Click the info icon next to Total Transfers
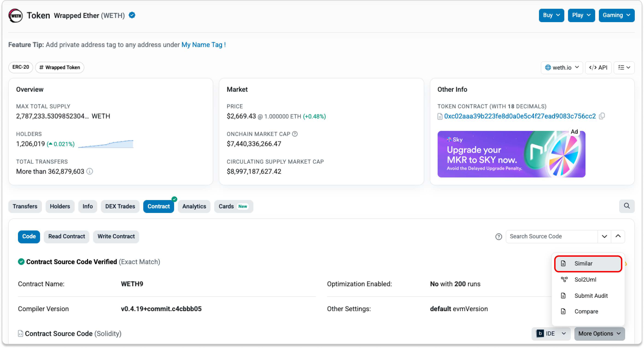The height and width of the screenshot is (348, 644). [x=90, y=171]
